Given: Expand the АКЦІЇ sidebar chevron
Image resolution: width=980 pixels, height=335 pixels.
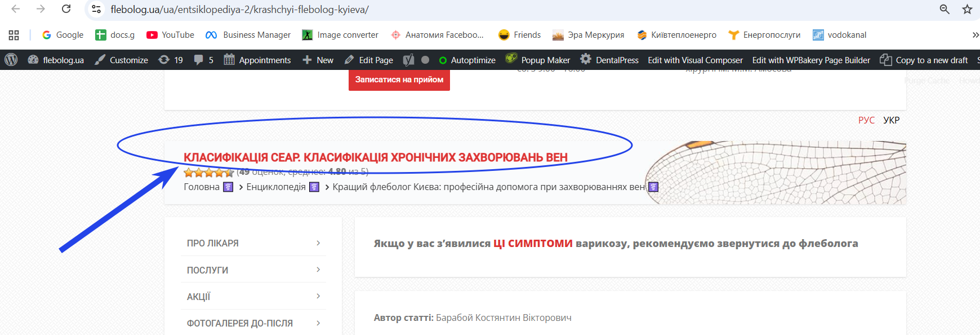Looking at the screenshot, I should click(318, 296).
